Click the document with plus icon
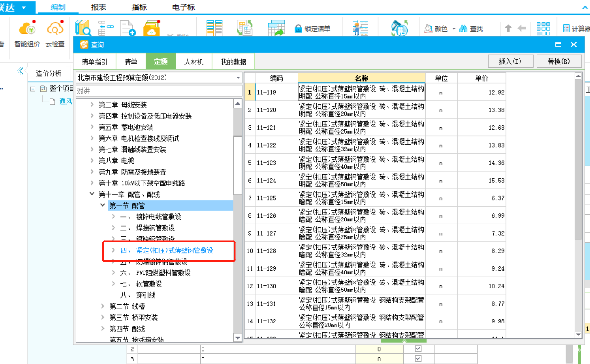590x364 pixels. pos(128,28)
